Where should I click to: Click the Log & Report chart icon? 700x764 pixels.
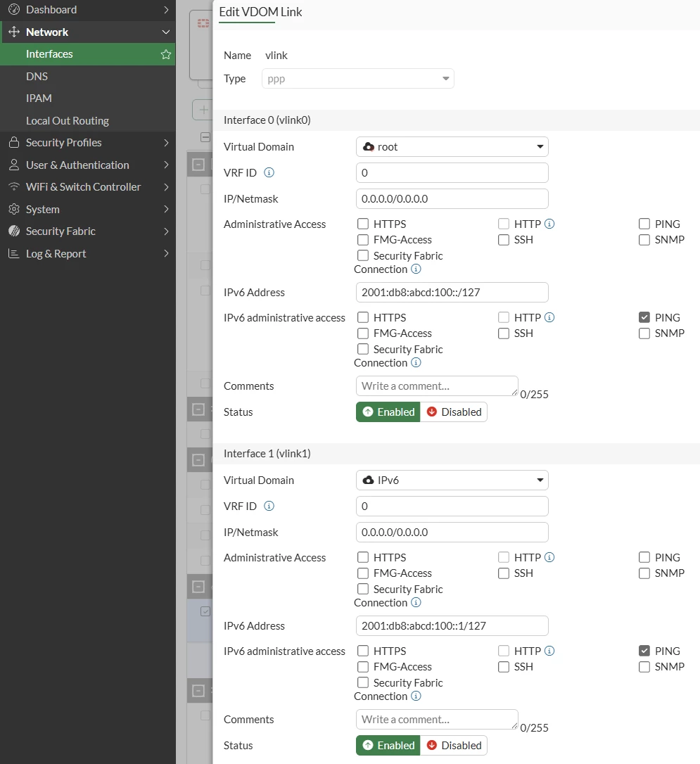(14, 253)
